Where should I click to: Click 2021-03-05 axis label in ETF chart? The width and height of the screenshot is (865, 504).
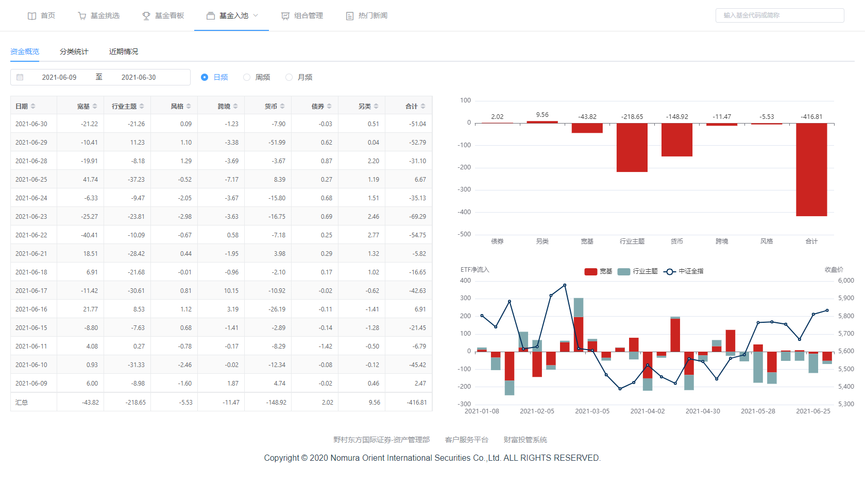tap(592, 411)
